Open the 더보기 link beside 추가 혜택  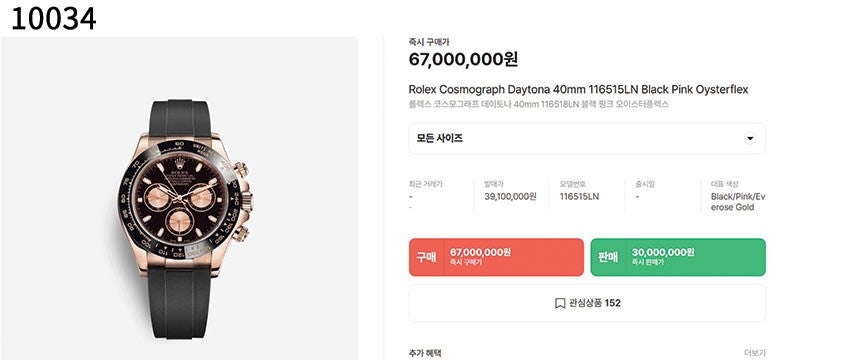[x=755, y=353]
